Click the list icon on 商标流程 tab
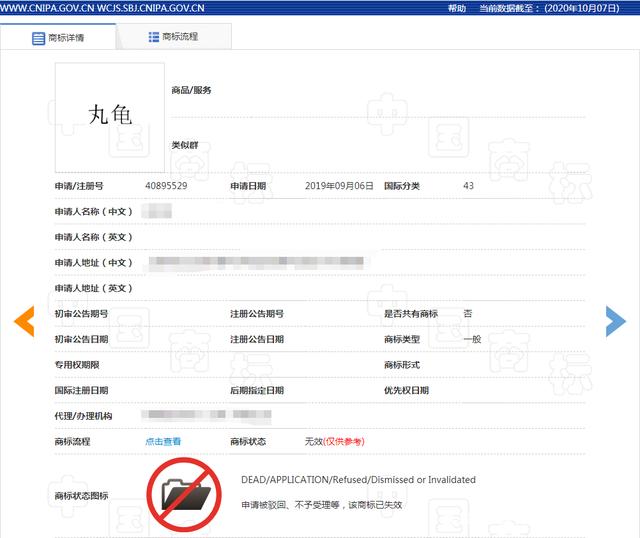 point(154,37)
